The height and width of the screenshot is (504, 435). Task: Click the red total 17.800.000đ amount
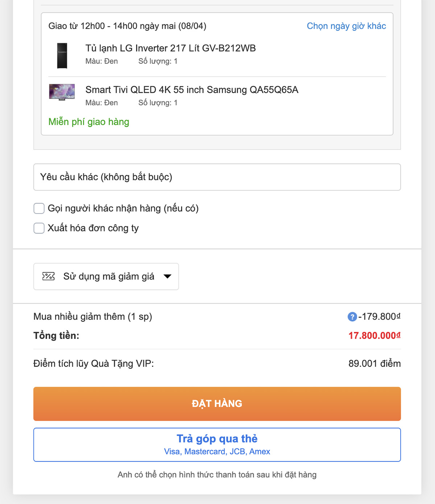tap(374, 336)
